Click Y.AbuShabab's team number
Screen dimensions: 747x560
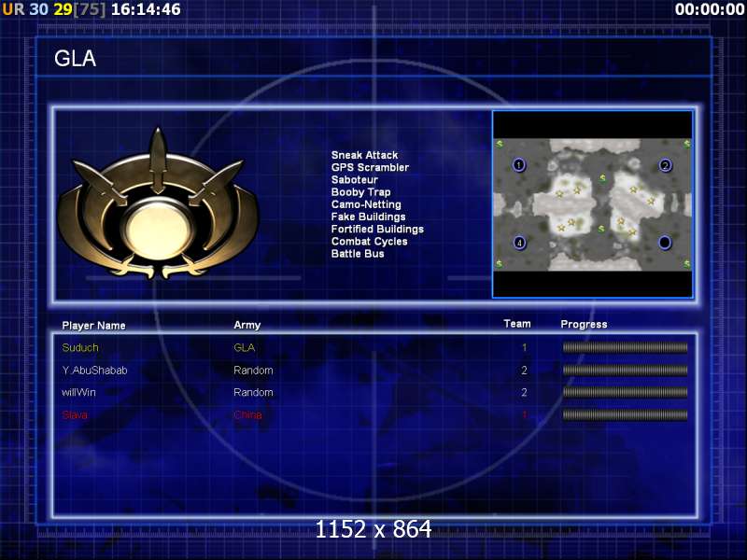coord(524,370)
